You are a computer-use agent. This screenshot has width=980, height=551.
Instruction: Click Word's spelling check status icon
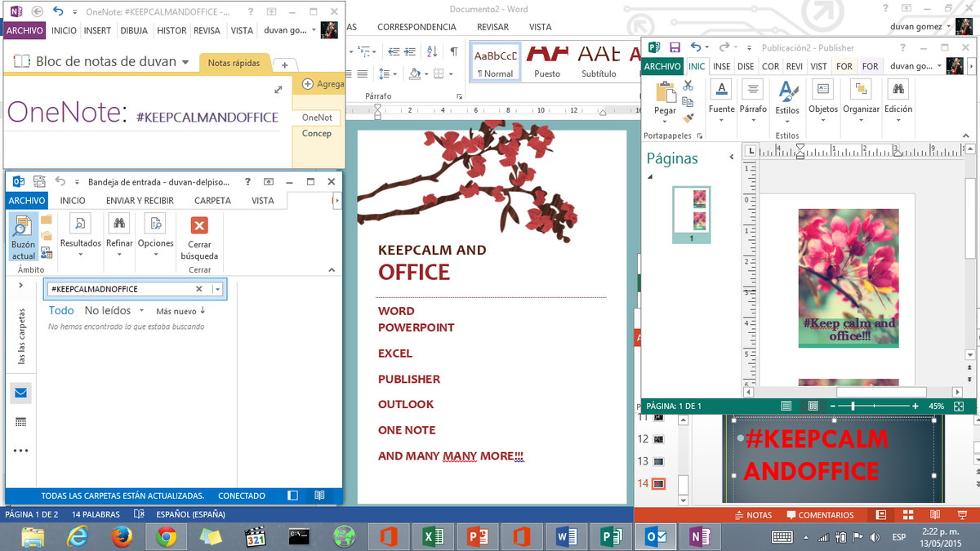pyautogui.click(x=140, y=515)
